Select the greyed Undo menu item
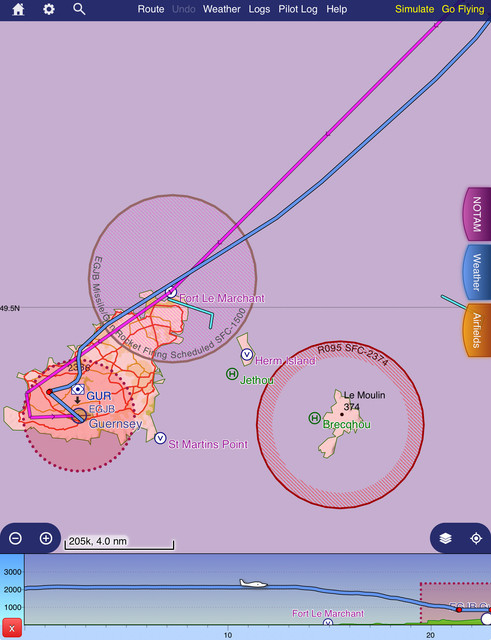The image size is (491, 640). point(184,9)
